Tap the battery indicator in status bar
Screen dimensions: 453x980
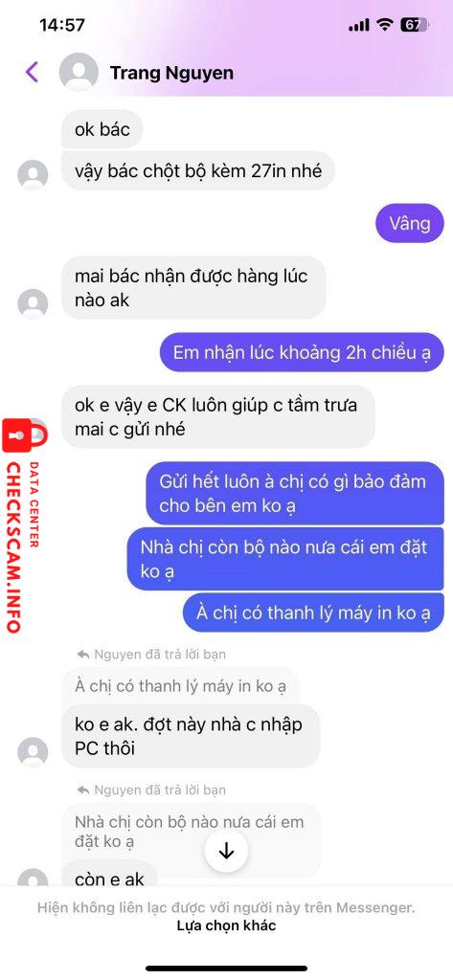(x=413, y=25)
